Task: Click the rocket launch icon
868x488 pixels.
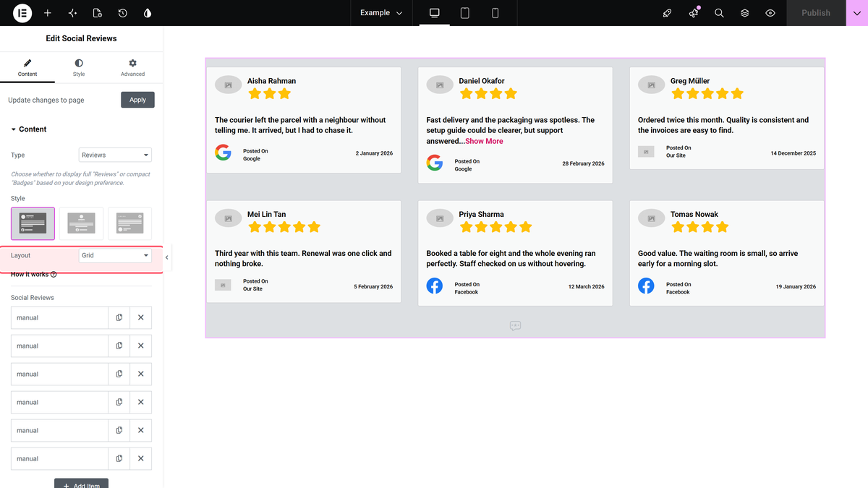Action: (668, 13)
